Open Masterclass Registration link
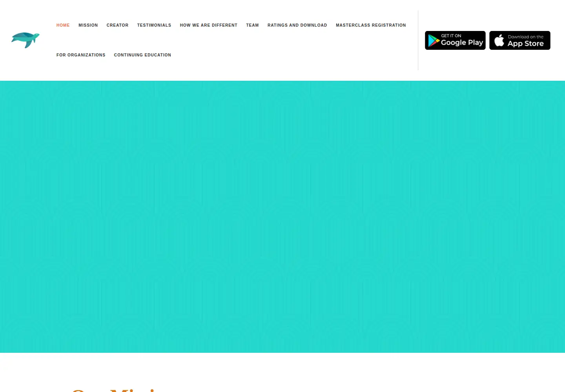The width and height of the screenshot is (565, 392). [x=371, y=25]
